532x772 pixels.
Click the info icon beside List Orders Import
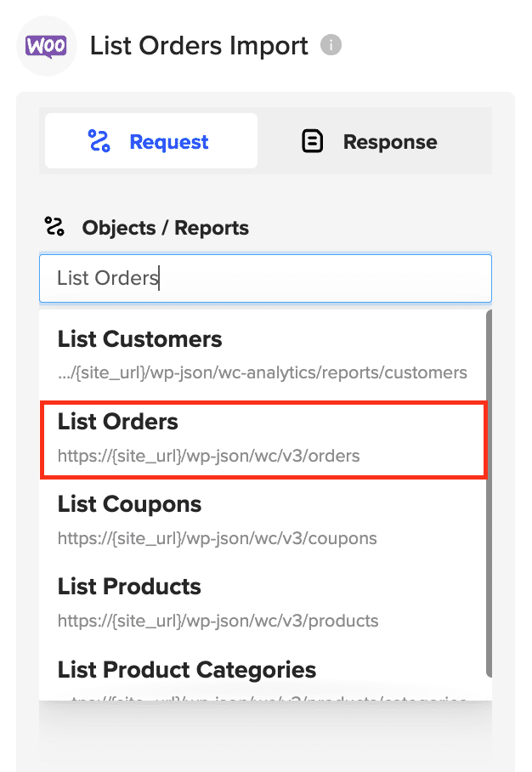coord(331,45)
